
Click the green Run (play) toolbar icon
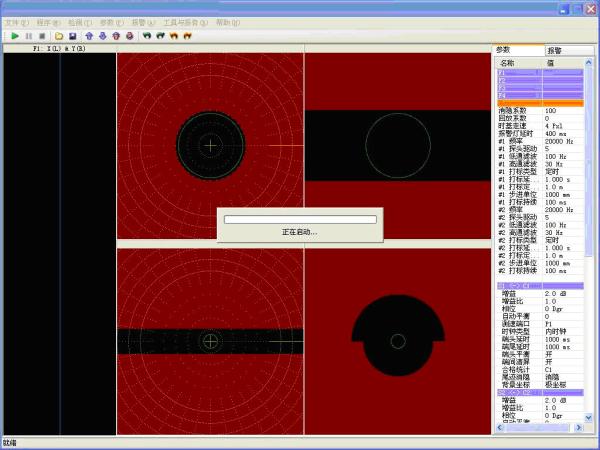tap(15, 36)
